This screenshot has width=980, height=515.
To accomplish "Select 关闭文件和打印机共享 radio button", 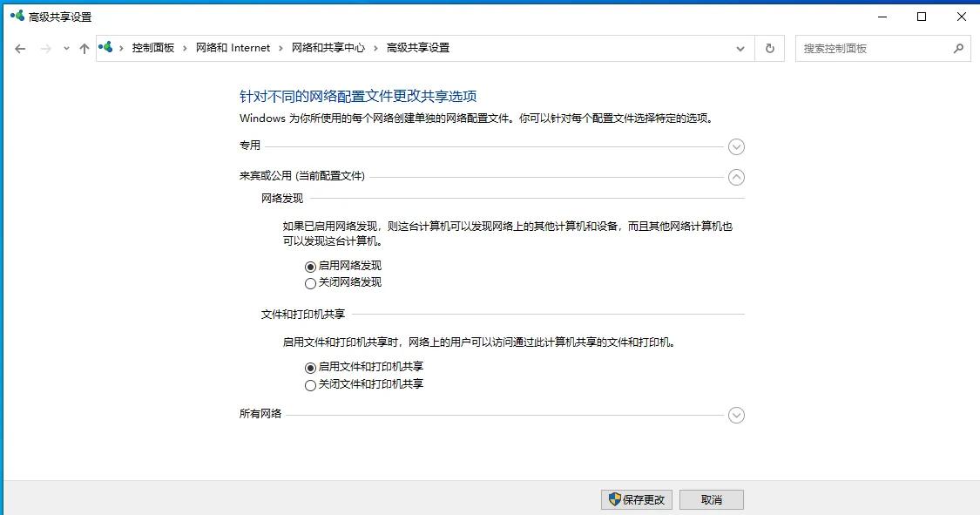I will coord(310,384).
